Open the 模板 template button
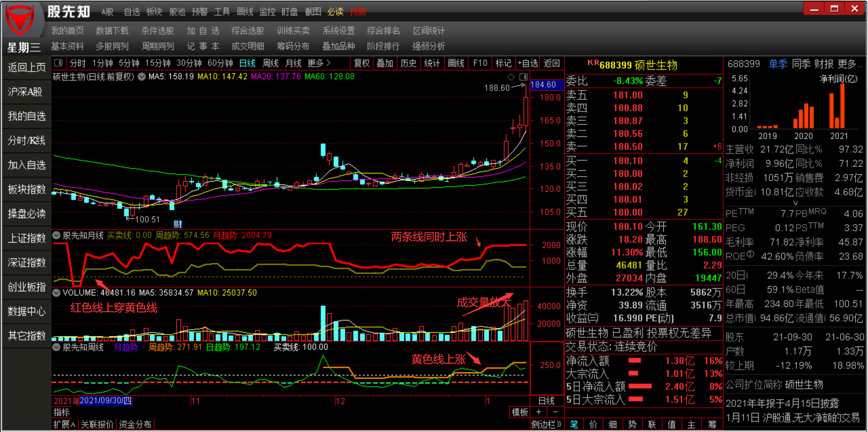The height and width of the screenshot is (432, 868). click(519, 412)
